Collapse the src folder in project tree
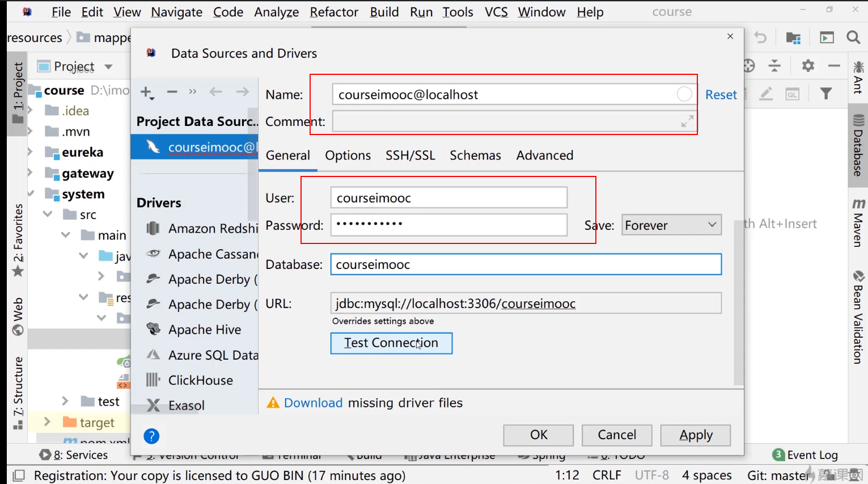 coord(48,214)
